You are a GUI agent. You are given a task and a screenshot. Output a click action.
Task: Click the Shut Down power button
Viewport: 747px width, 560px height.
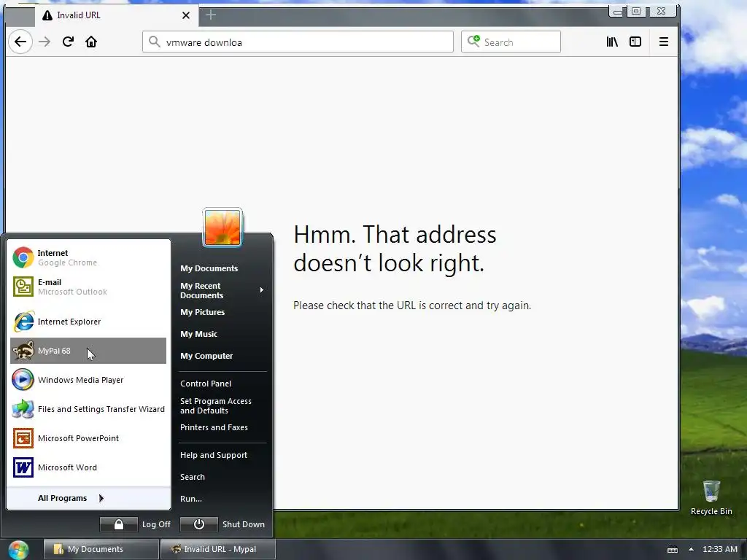click(199, 524)
